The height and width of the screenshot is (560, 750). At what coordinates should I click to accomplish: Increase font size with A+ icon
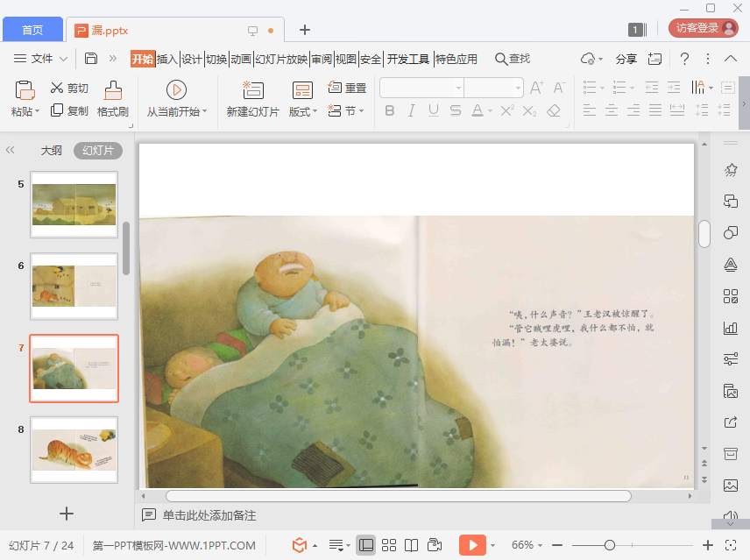[x=537, y=88]
